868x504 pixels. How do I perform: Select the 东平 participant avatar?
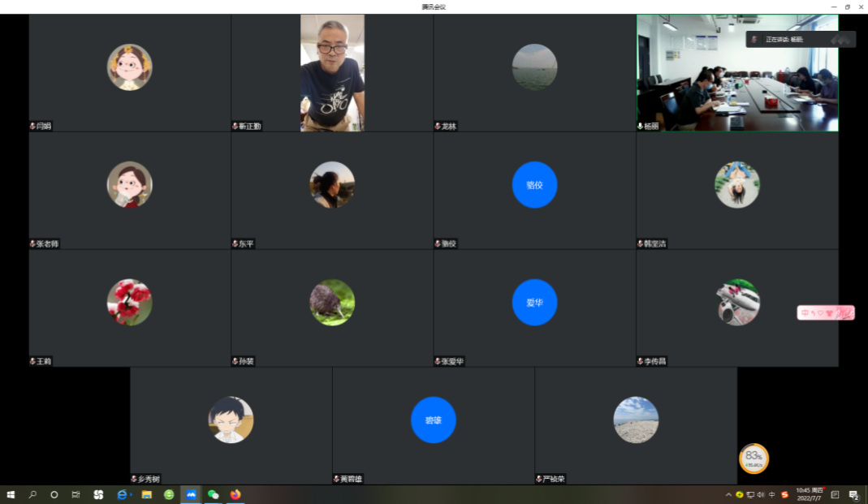click(332, 185)
